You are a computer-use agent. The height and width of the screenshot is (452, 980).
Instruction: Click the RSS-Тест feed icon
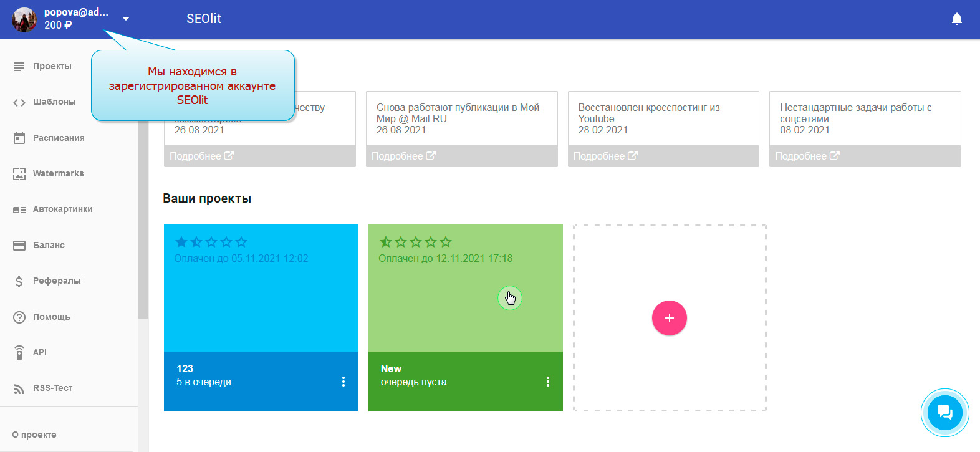pos(19,388)
